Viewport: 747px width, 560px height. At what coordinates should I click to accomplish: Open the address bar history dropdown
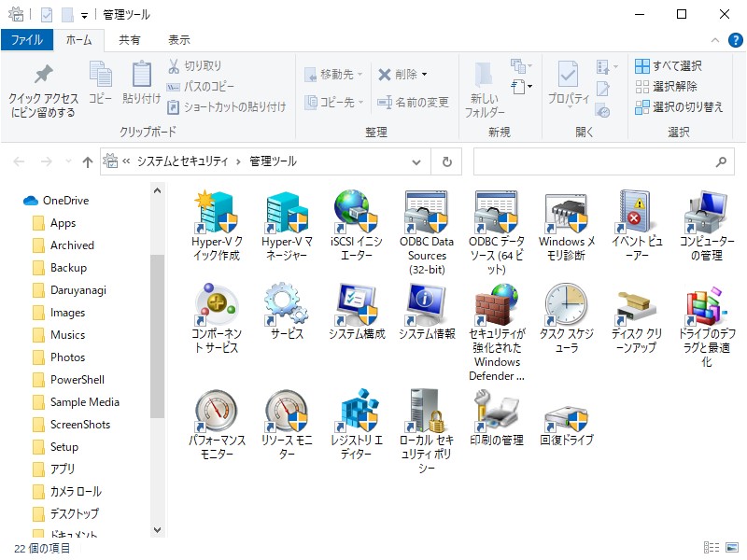coord(416,161)
